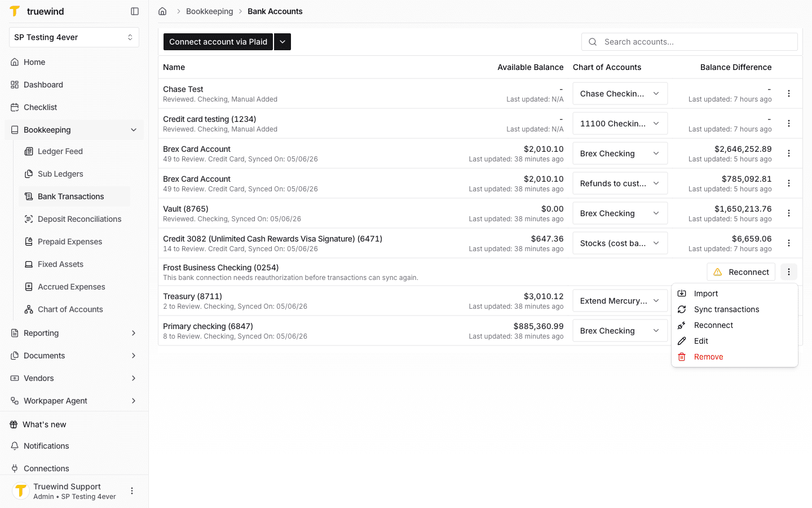Open Home in the sidebar
The image size is (812, 508).
pos(74,62)
